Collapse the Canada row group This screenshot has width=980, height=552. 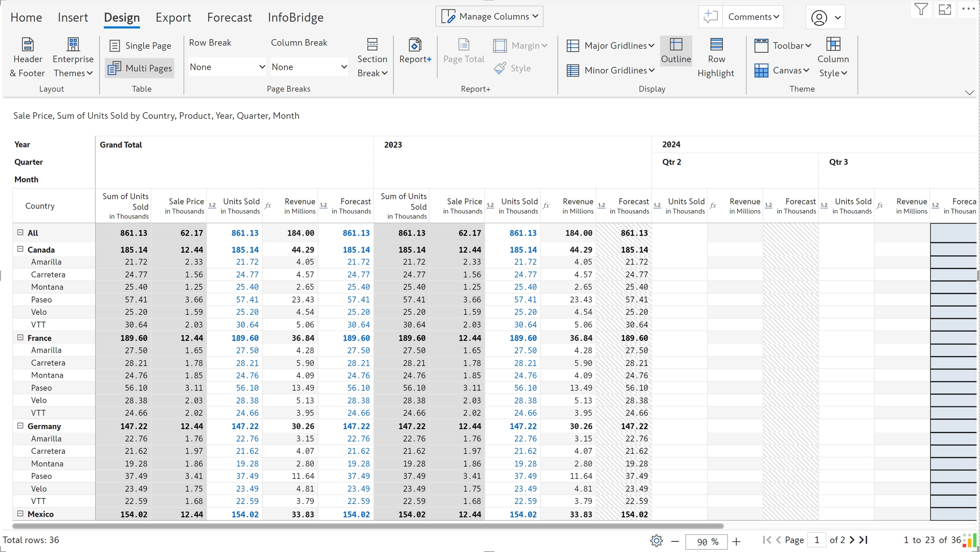[20, 249]
